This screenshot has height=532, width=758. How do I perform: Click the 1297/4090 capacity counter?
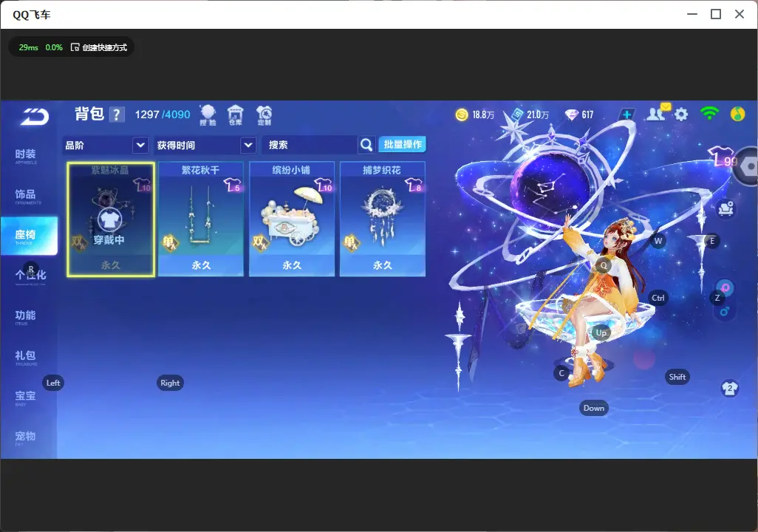pos(163,115)
